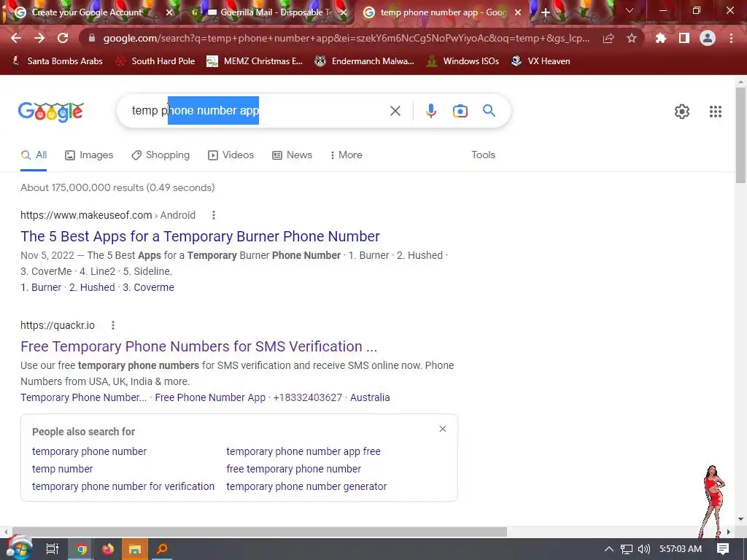Screen dimensions: 747x560
Task: Open Google quick settings gear
Action: point(682,112)
